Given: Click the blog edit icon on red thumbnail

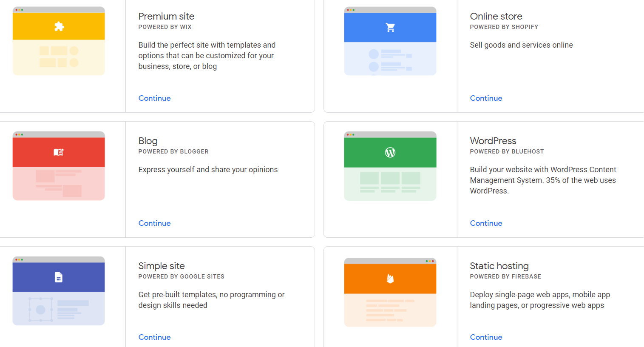Looking at the screenshot, I should 59,152.
